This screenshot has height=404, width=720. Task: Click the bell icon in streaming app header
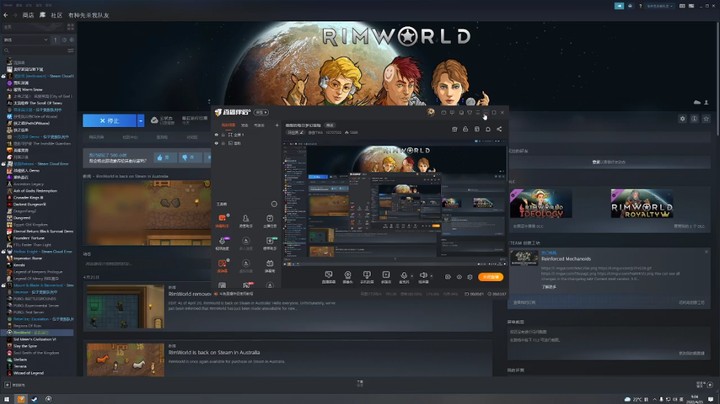pos(488,129)
